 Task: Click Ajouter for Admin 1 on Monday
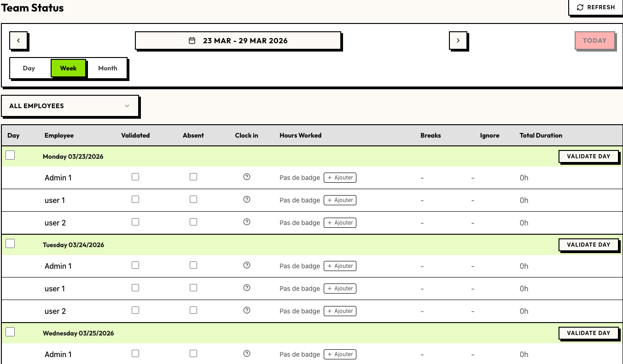[x=340, y=177]
